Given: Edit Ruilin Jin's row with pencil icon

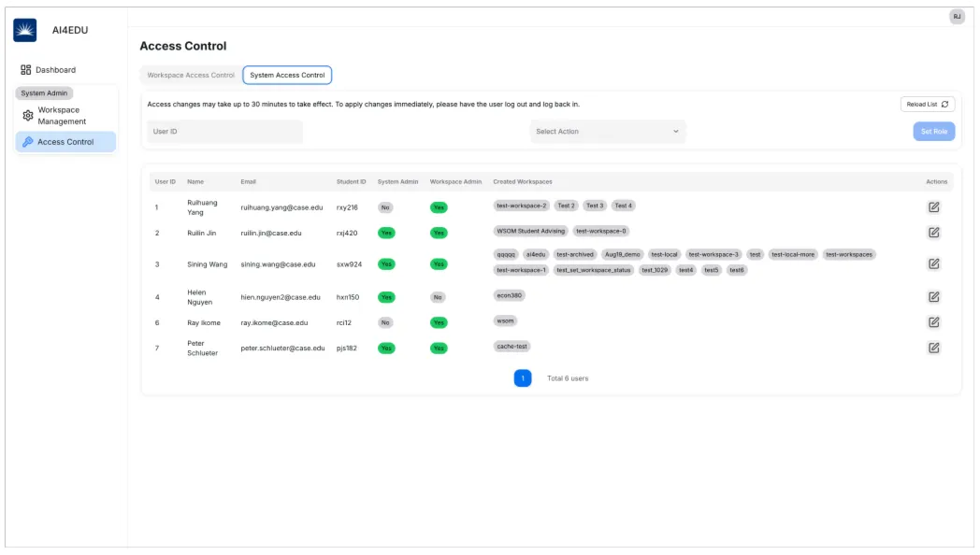Looking at the screenshot, I should coord(934,233).
